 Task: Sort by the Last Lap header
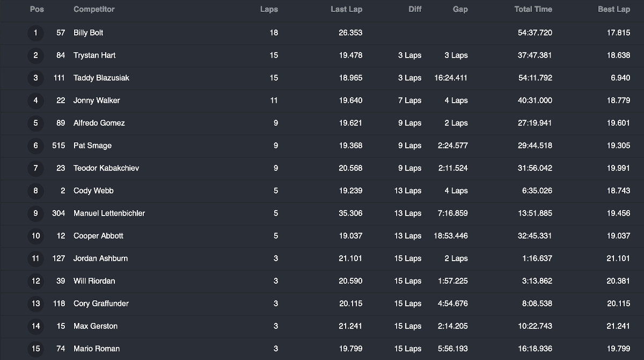(x=346, y=9)
